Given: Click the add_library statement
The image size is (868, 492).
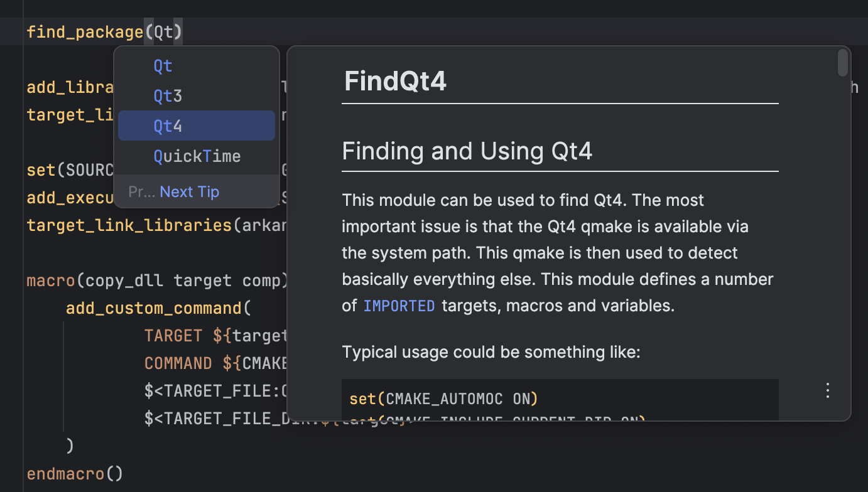Looking at the screenshot, I should (x=70, y=87).
